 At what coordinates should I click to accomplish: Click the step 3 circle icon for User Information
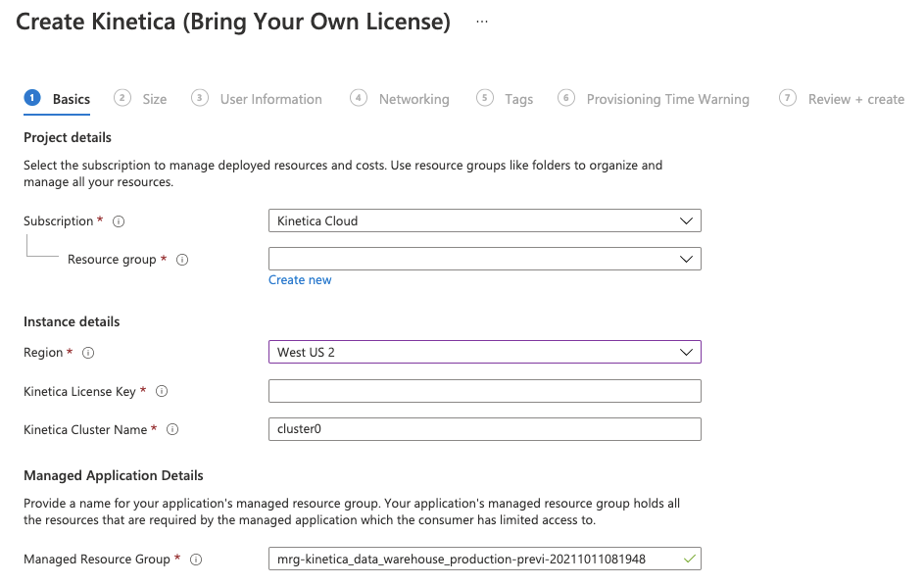(200, 98)
